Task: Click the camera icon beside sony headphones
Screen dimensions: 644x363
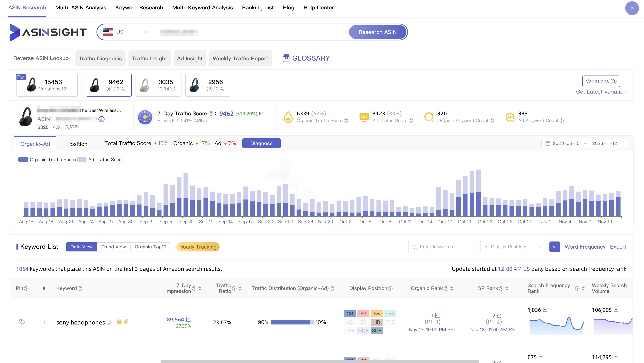Action: [119, 321]
